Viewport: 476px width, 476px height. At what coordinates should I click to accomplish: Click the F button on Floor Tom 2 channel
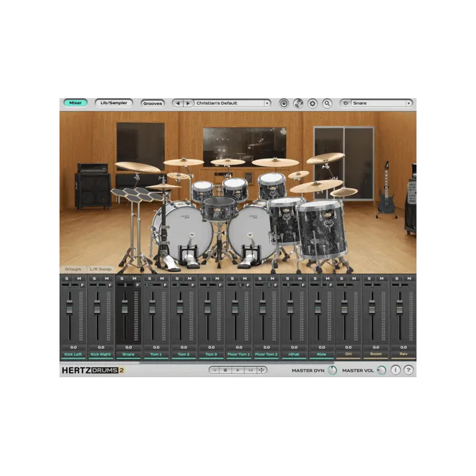(275, 285)
